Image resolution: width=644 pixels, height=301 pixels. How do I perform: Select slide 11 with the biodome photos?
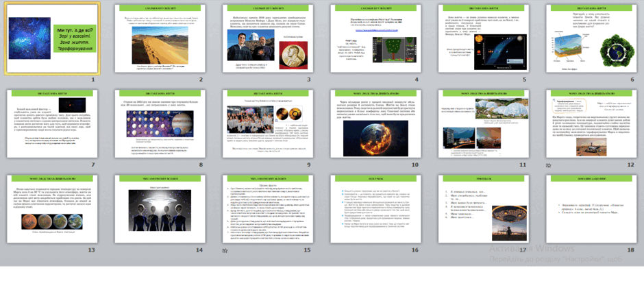pyautogui.click(x=484, y=124)
